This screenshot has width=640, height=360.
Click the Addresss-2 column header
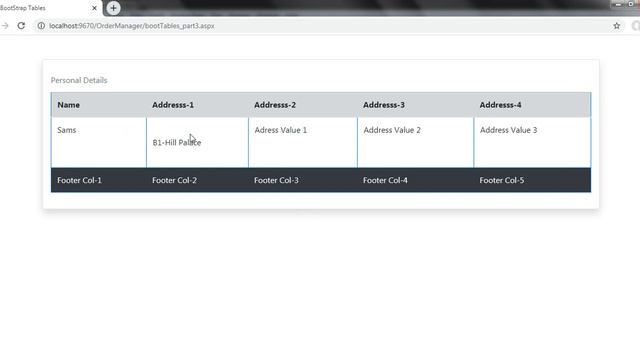[303, 105]
